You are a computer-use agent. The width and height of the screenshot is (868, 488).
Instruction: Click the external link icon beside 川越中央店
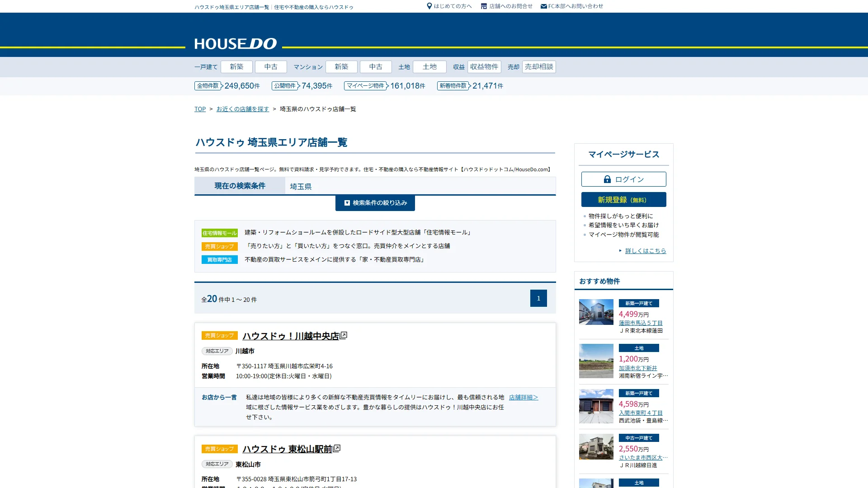pyautogui.click(x=343, y=335)
